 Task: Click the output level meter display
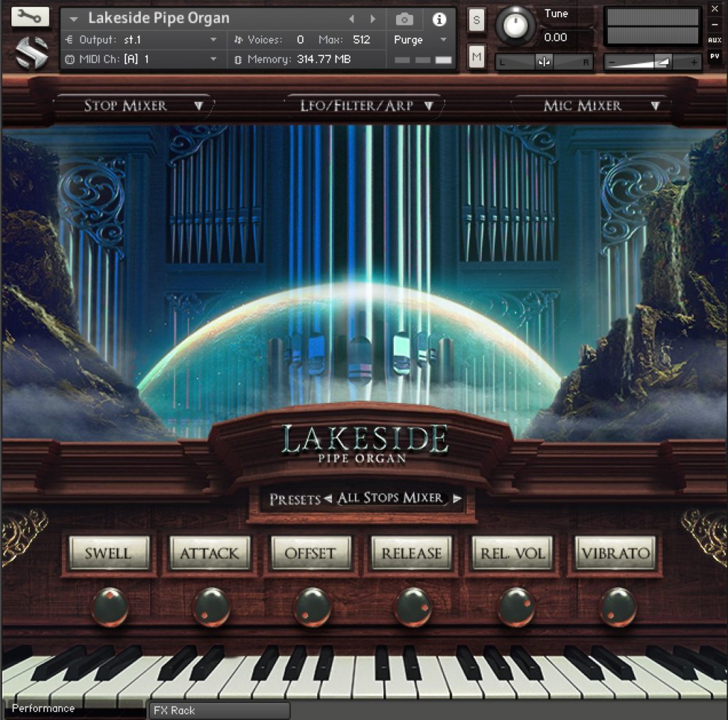(x=653, y=26)
